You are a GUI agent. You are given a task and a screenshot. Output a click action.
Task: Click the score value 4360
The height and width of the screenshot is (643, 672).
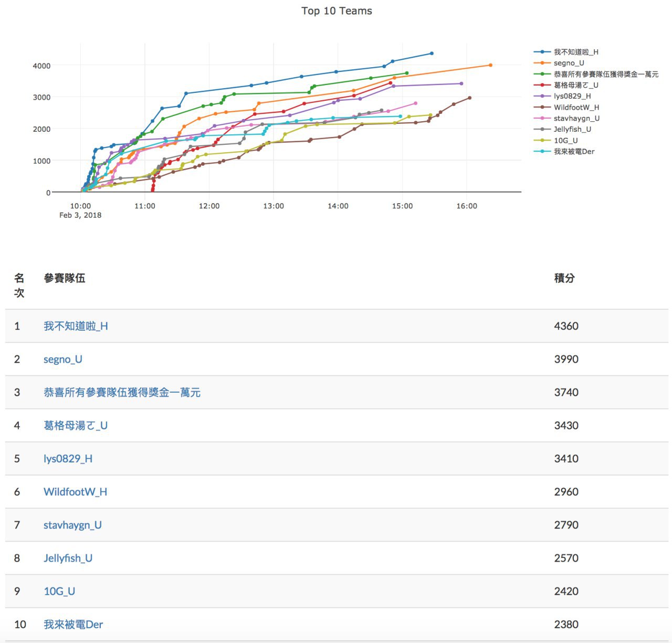click(566, 326)
